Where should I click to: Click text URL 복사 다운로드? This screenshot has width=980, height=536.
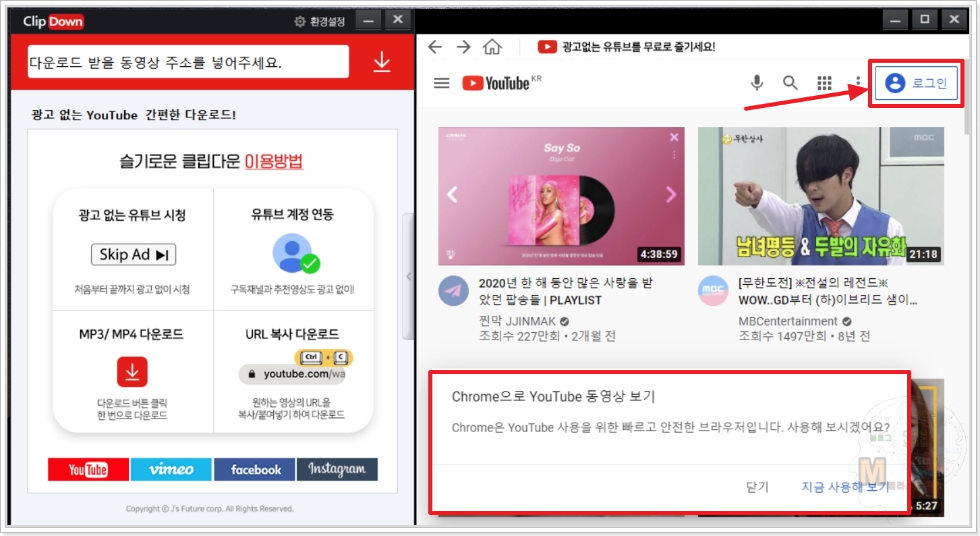(x=292, y=334)
